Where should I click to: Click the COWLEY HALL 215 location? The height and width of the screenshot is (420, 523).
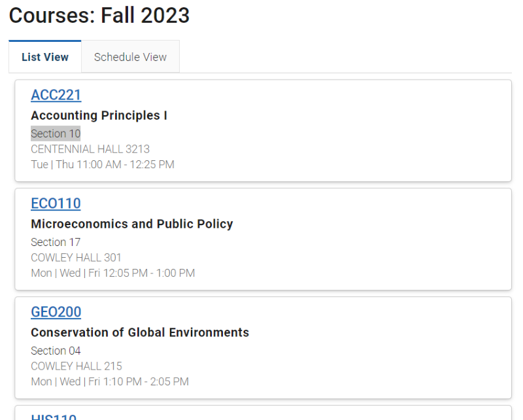76,366
